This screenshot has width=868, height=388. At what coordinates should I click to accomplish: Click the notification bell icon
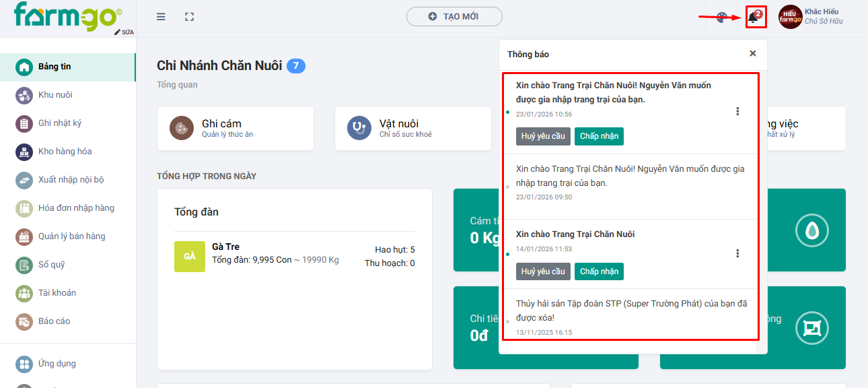coord(754,18)
